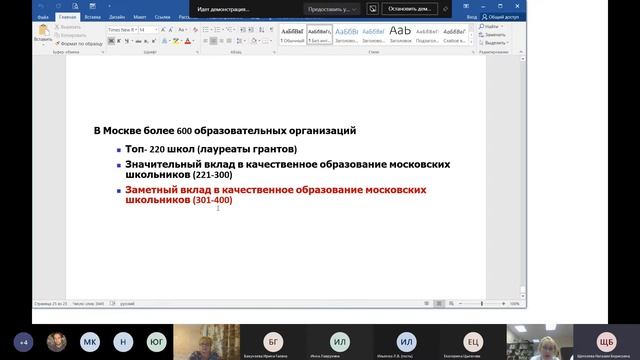Expand the styles gallery arrow
This screenshot has width=640, height=360.
pos(471,42)
